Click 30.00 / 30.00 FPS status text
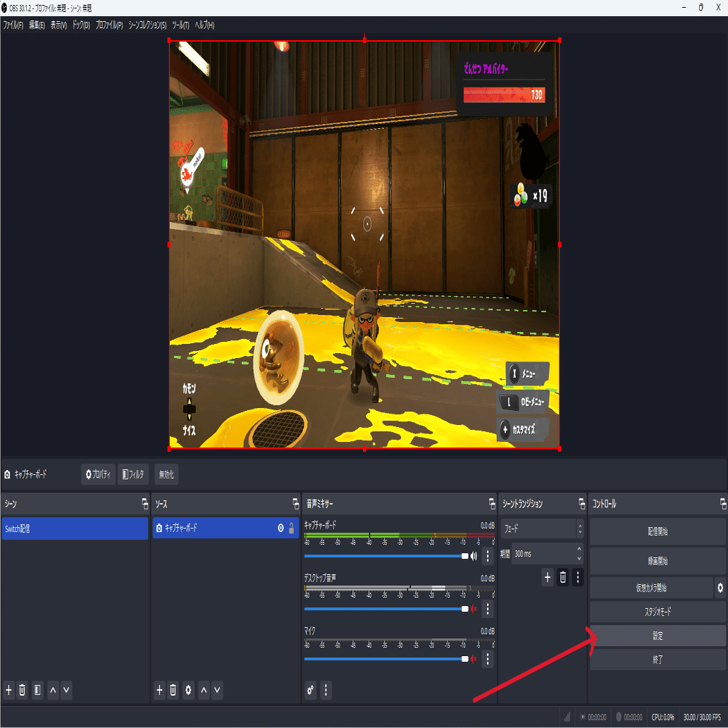The height and width of the screenshot is (728, 728). (x=702, y=717)
